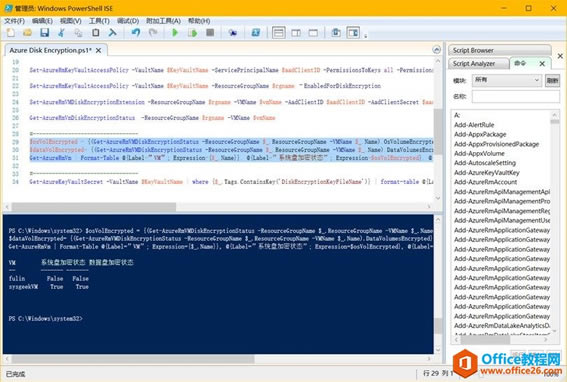Viewport: 567px width, 382px height.
Task: Paste from the clipboard
Action: (95, 33)
